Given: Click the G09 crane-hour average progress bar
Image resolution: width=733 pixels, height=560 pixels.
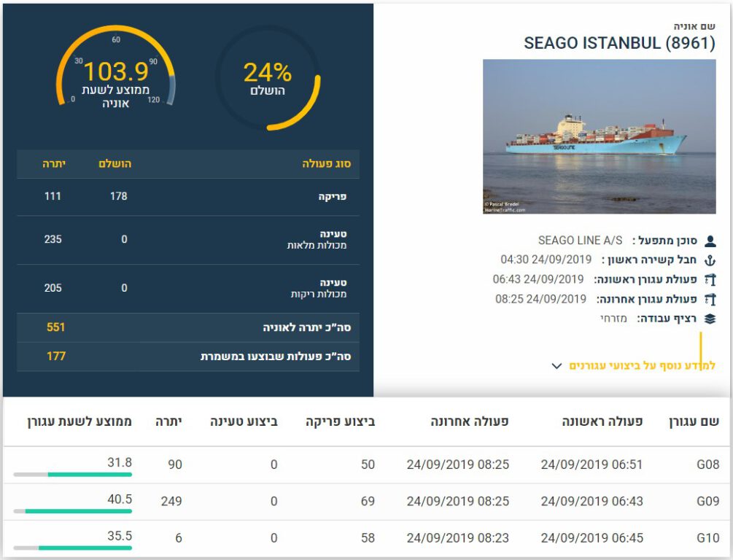Looking at the screenshot, I should click(x=73, y=511).
